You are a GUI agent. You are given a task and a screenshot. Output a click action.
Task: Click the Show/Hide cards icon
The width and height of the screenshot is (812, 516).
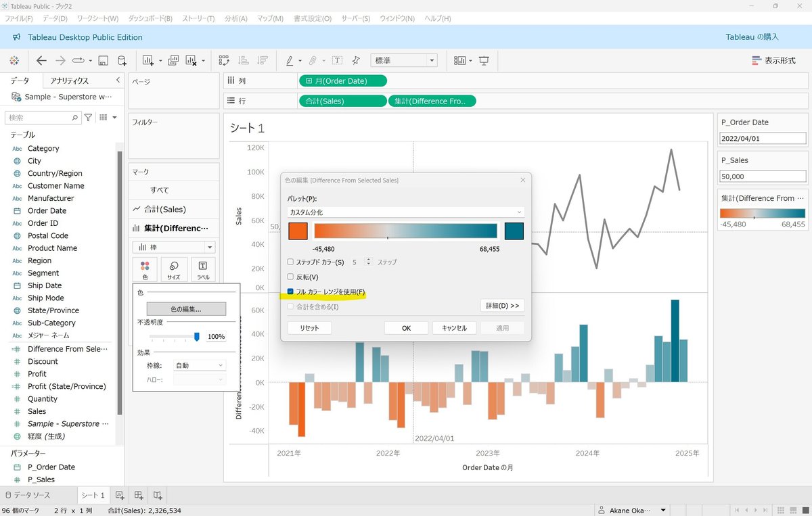pos(460,60)
